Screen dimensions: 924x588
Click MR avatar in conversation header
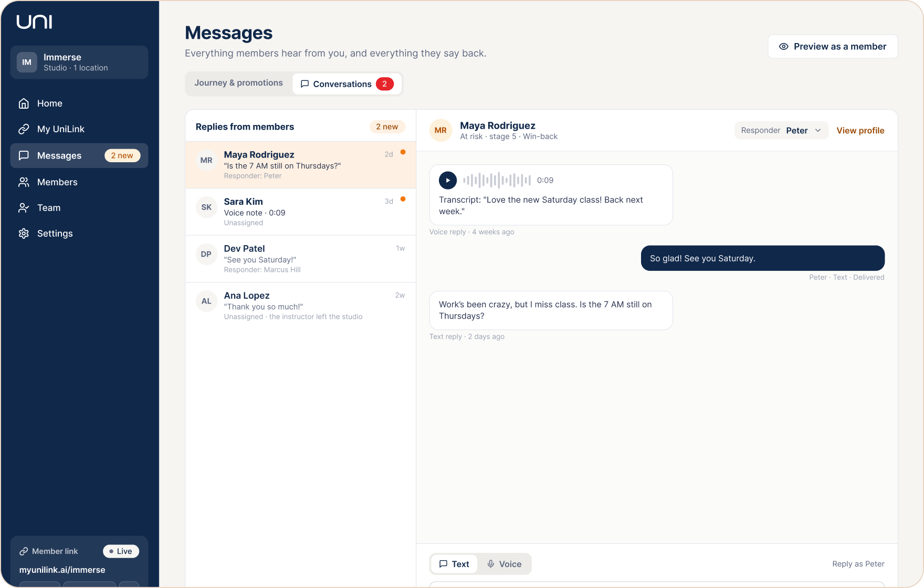[x=440, y=130]
